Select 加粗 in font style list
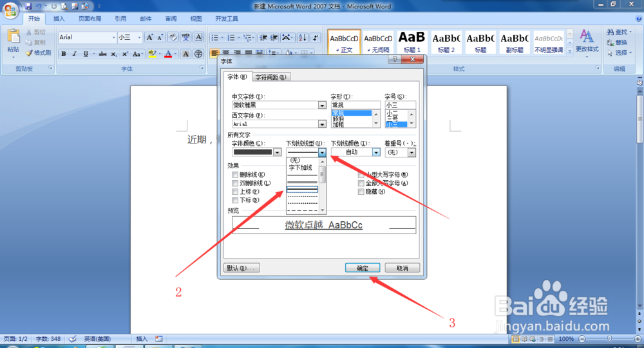Image resolution: width=644 pixels, height=348 pixels. (x=338, y=124)
